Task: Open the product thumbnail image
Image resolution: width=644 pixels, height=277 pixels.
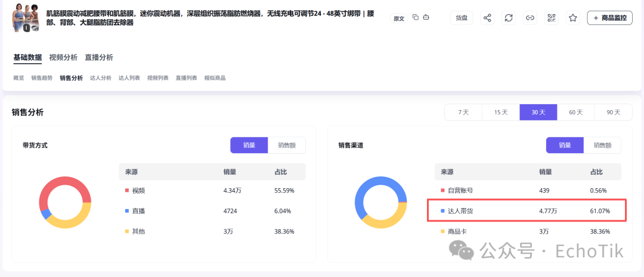Action: pyautogui.click(x=26, y=18)
